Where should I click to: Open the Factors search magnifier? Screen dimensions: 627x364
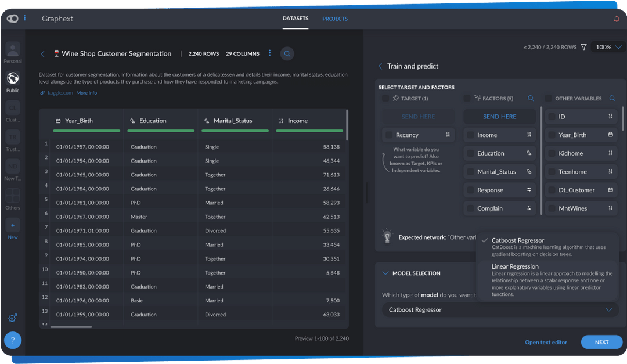(x=531, y=99)
